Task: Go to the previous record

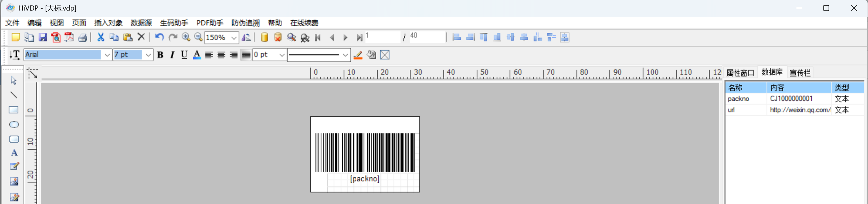Action: pos(332,38)
